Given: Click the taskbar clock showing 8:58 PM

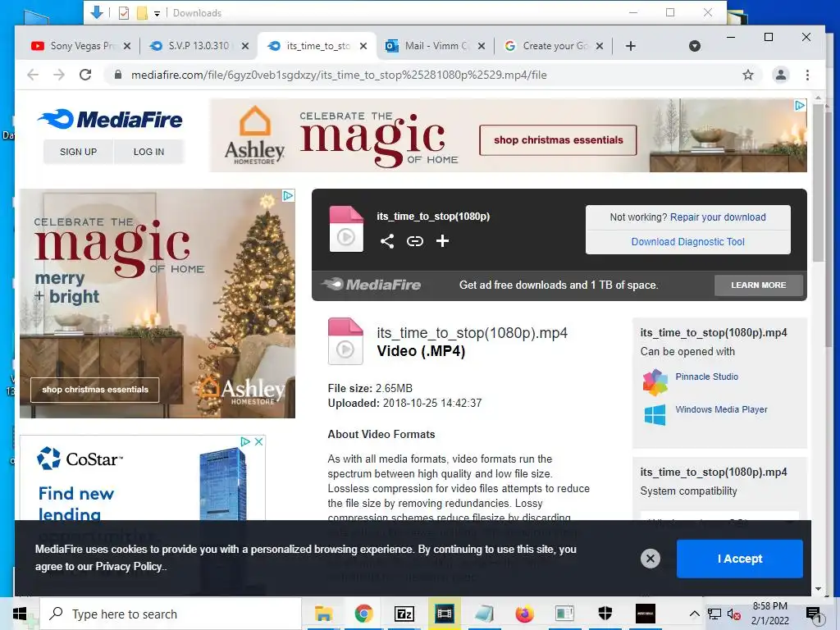Looking at the screenshot, I should [x=769, y=614].
